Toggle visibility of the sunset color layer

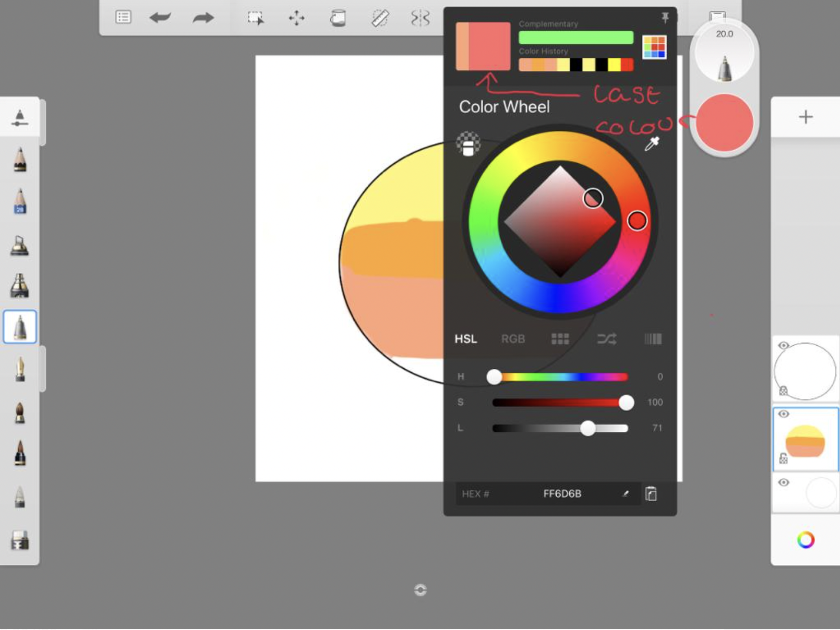(x=783, y=414)
